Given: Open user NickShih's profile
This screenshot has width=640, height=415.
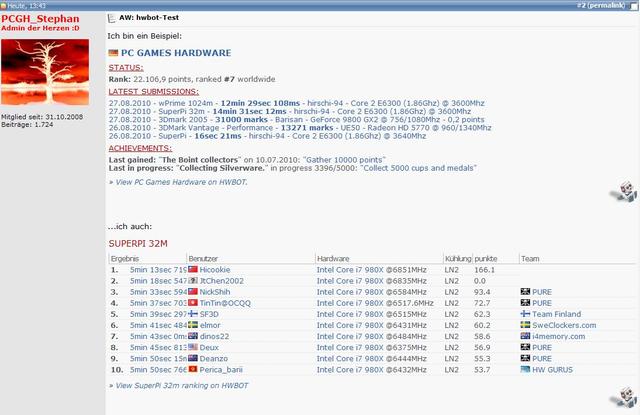Looking at the screenshot, I should pyautogui.click(x=215, y=292).
